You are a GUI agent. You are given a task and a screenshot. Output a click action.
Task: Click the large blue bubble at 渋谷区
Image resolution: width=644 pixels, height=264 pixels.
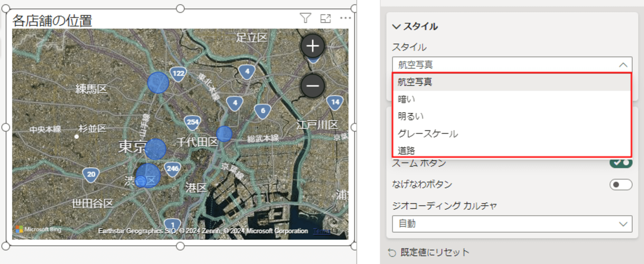(x=148, y=176)
